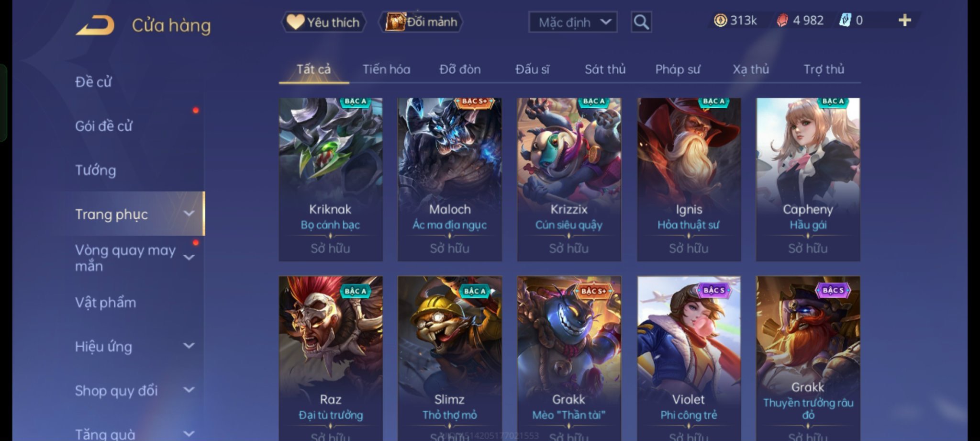The height and width of the screenshot is (441, 980).
Task: Switch to the Sát thủ tab
Action: pyautogui.click(x=605, y=69)
